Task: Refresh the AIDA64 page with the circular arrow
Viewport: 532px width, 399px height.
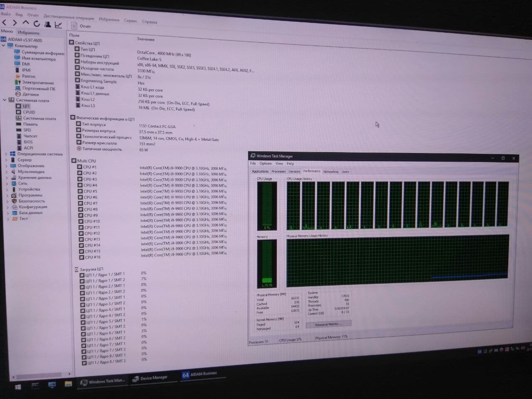Action: (37, 24)
